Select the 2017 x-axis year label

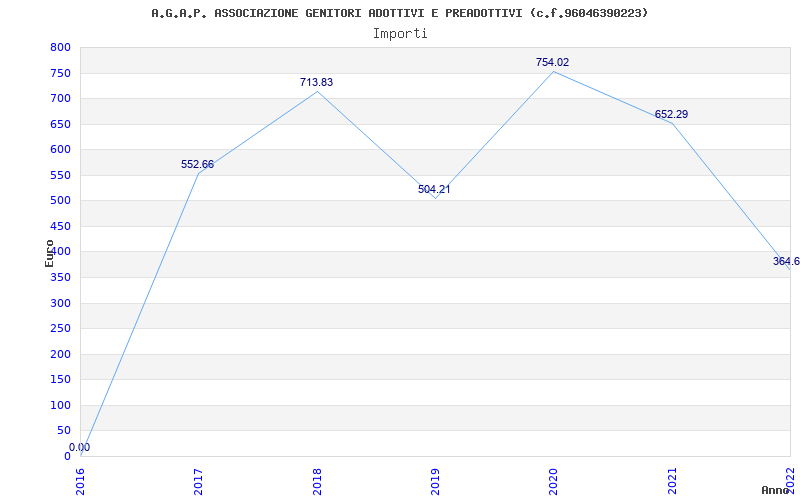(198, 481)
